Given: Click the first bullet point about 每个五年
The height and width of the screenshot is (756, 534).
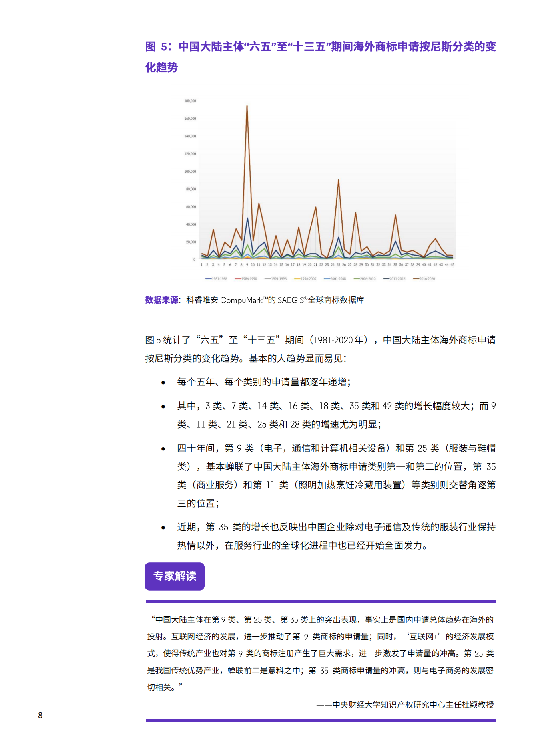Looking at the screenshot, I should coord(264,382).
